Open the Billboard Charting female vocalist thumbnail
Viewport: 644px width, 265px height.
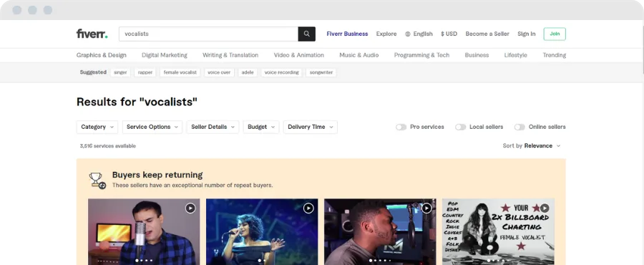[x=498, y=232]
